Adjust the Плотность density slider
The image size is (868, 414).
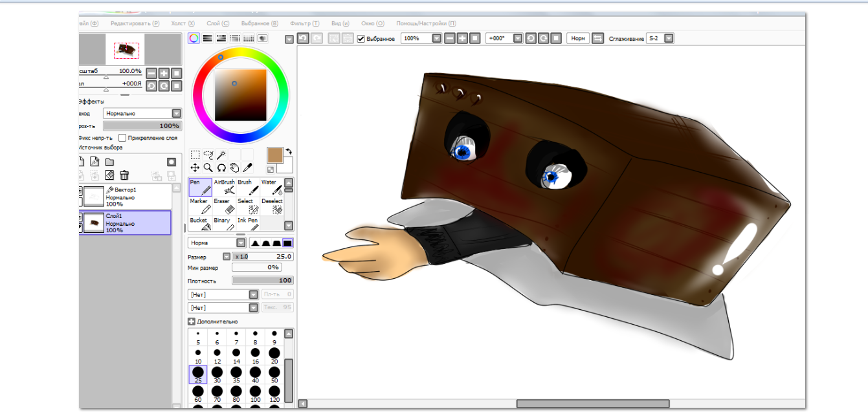point(262,281)
